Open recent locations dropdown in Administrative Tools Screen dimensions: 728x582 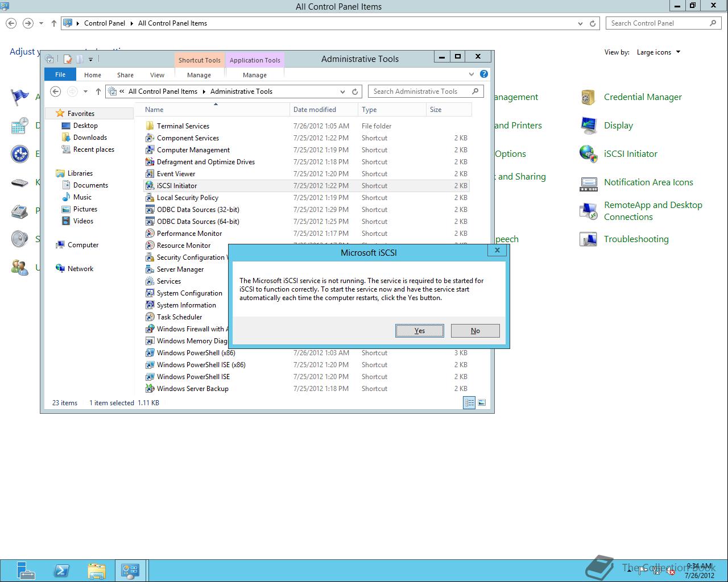(x=85, y=92)
